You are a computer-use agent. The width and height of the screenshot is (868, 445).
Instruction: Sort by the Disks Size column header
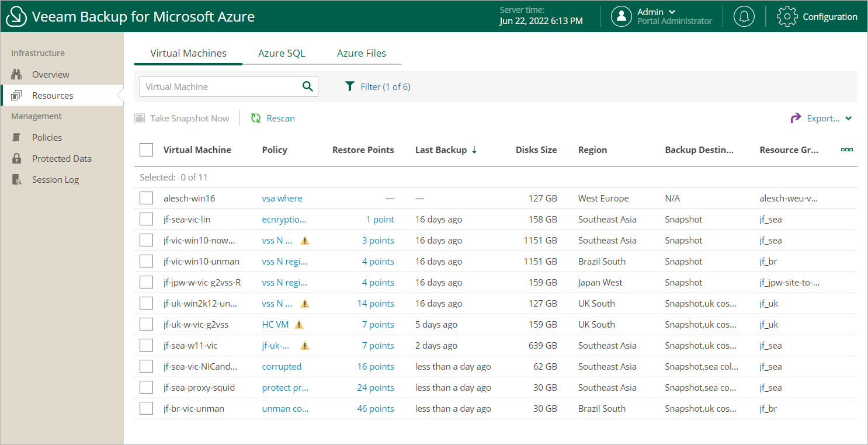[x=536, y=150]
